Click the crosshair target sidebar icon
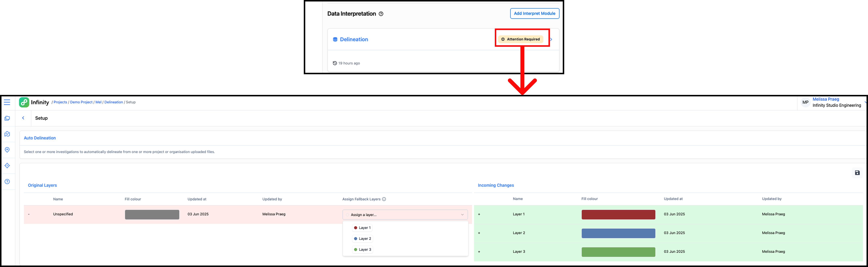 point(7,166)
